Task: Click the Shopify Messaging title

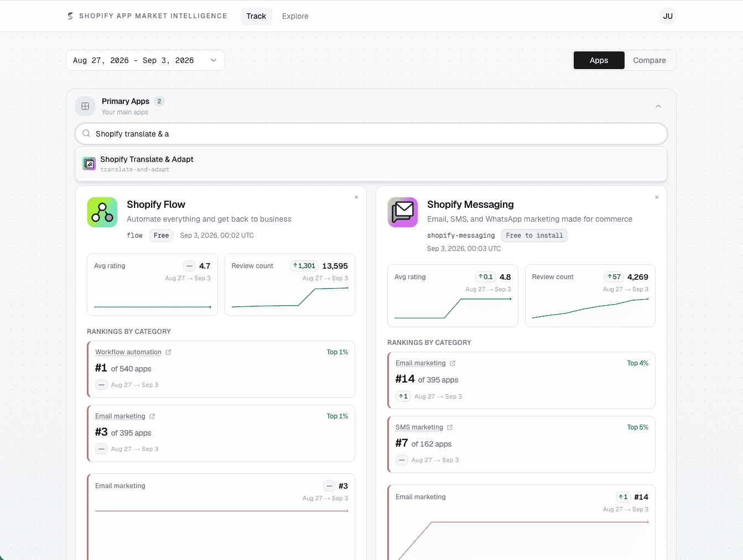Action: click(x=470, y=205)
